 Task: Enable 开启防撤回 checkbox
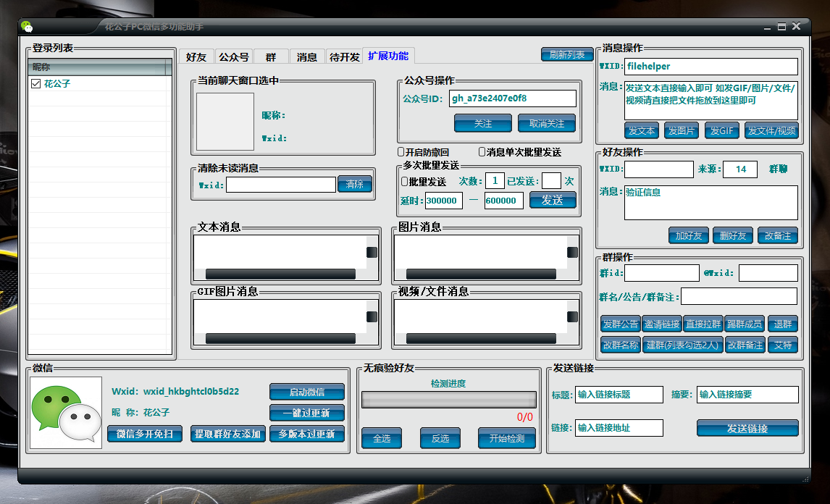[x=401, y=152]
